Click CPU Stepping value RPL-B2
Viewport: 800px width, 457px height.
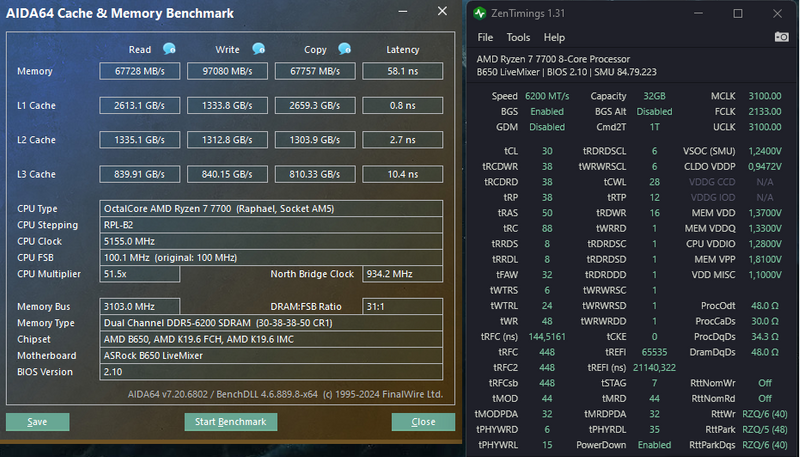pos(271,225)
